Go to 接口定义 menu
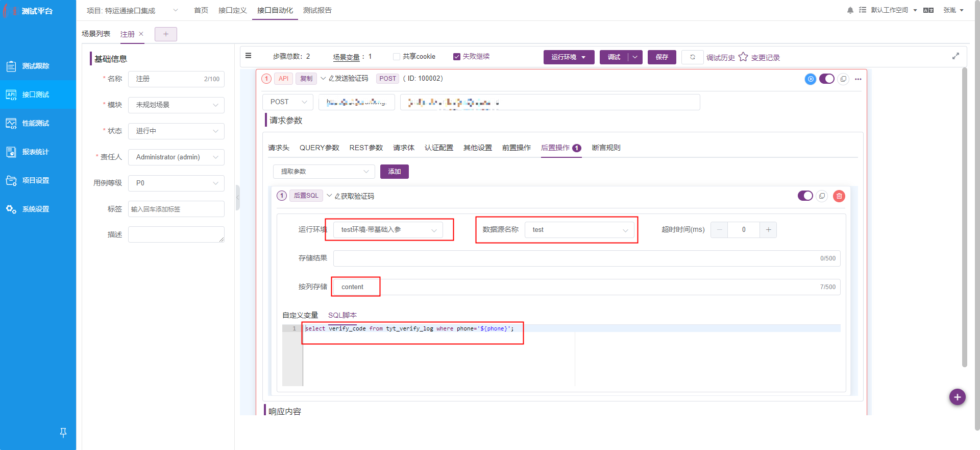 (x=233, y=10)
